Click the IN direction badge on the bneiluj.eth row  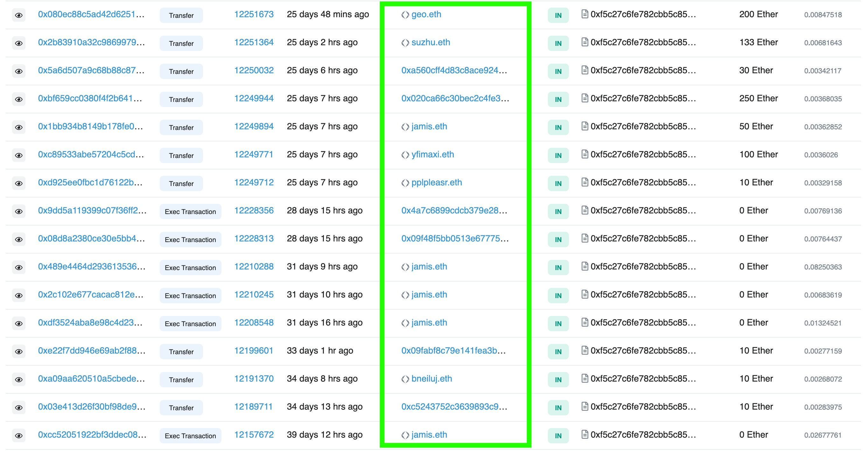pyautogui.click(x=558, y=379)
